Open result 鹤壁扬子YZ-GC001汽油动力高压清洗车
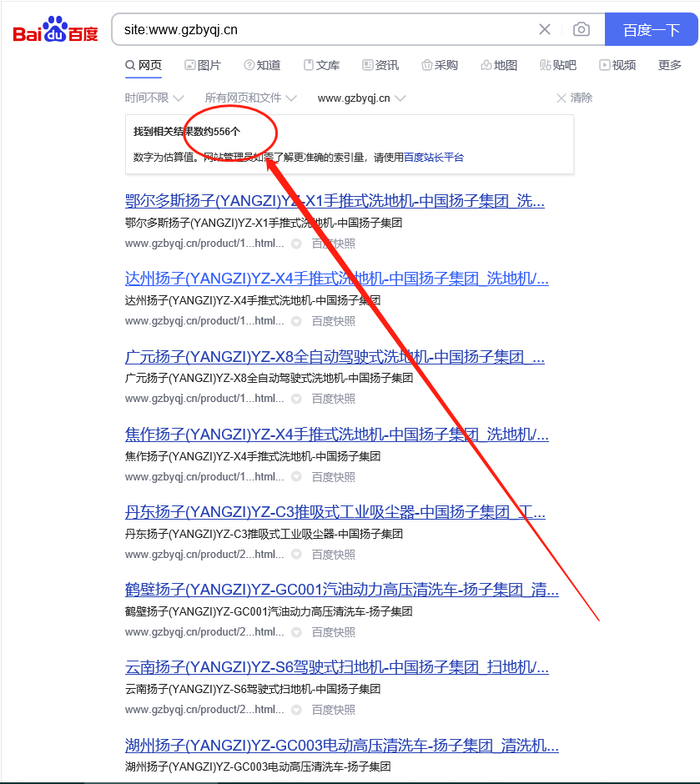The width and height of the screenshot is (700, 784). coord(341,590)
